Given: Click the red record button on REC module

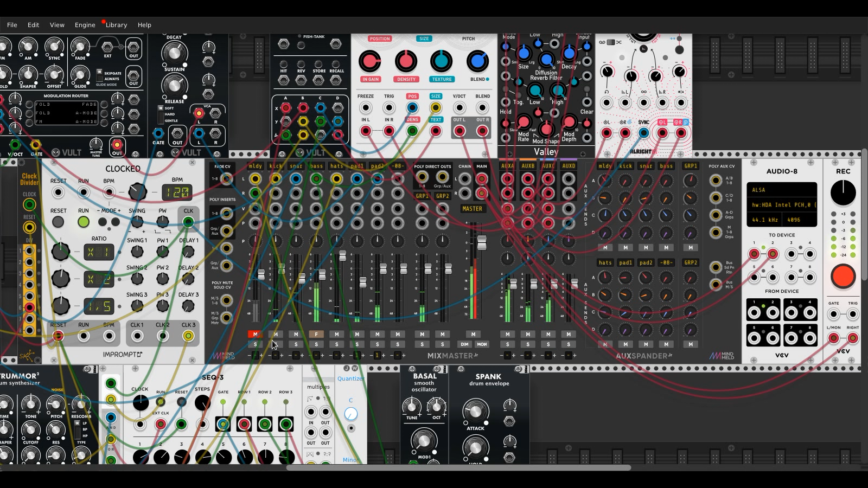Looking at the screenshot, I should click(843, 276).
